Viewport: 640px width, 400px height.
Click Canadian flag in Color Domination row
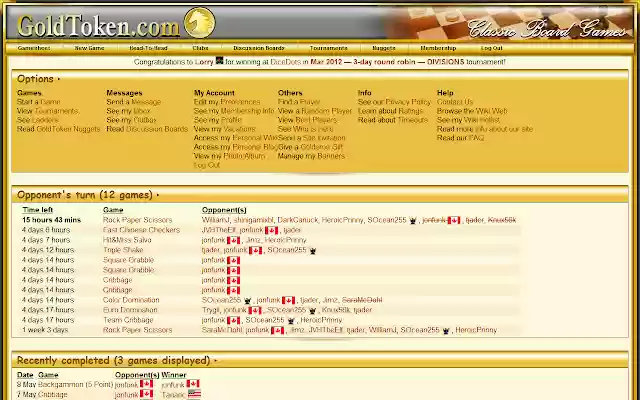(288, 300)
